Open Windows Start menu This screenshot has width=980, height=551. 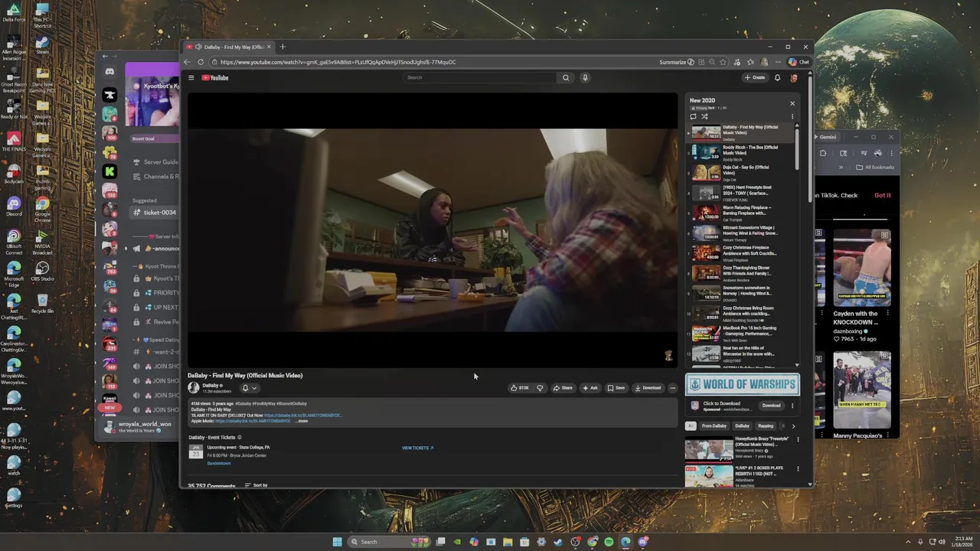coord(337,542)
